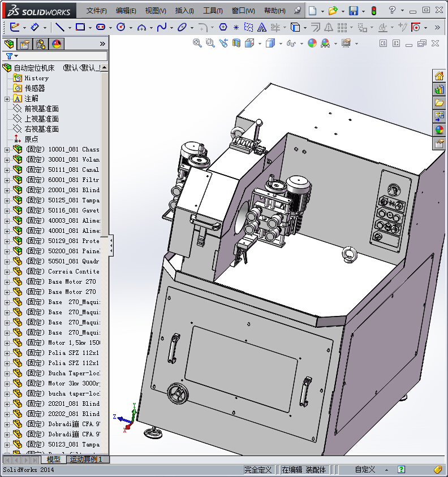
Task: Click the 自定义 units status bar button
Action: point(365,470)
